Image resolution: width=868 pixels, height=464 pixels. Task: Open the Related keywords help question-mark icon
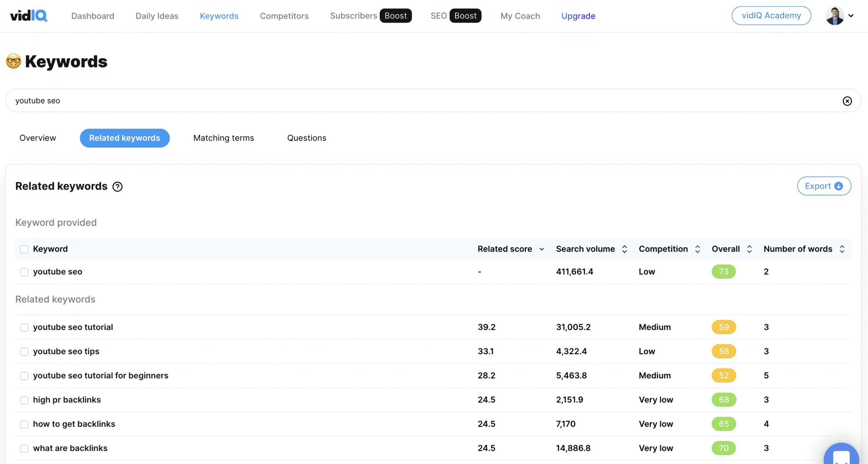tap(117, 187)
